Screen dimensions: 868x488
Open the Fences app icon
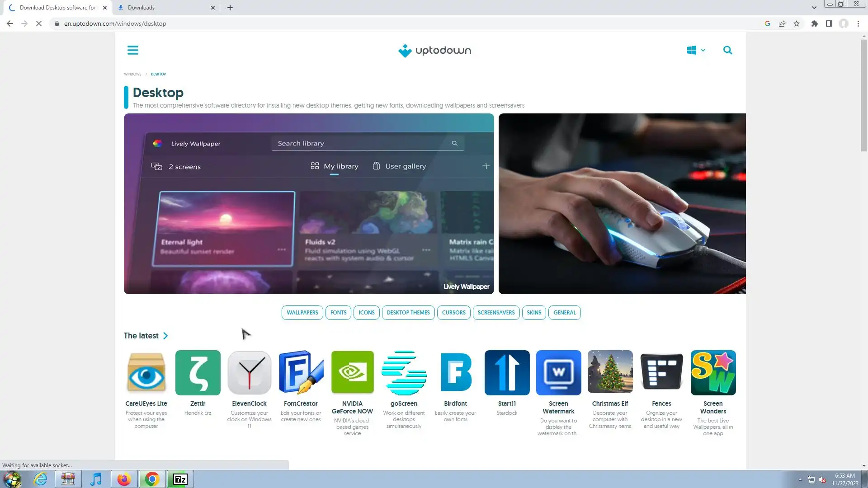661,373
